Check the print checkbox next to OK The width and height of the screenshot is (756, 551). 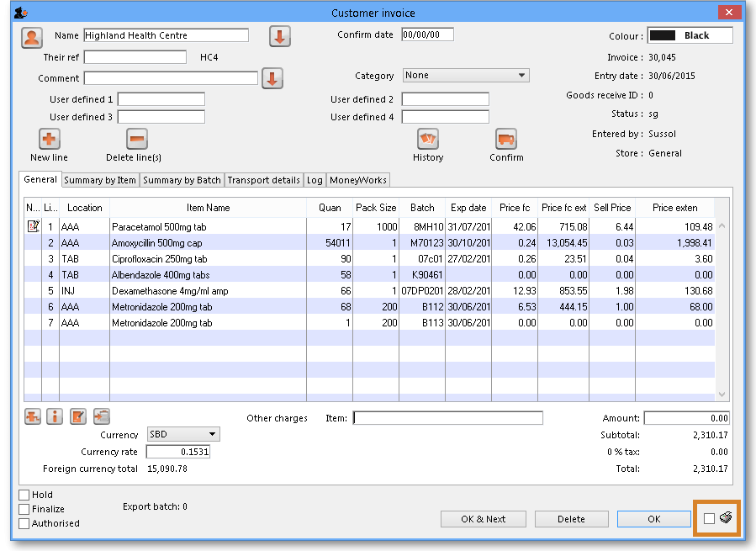709,518
